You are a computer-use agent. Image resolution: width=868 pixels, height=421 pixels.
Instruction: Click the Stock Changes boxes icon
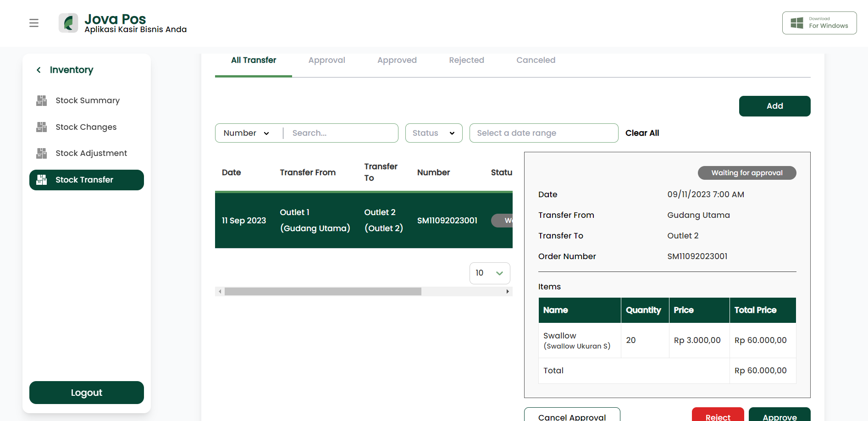click(x=42, y=127)
